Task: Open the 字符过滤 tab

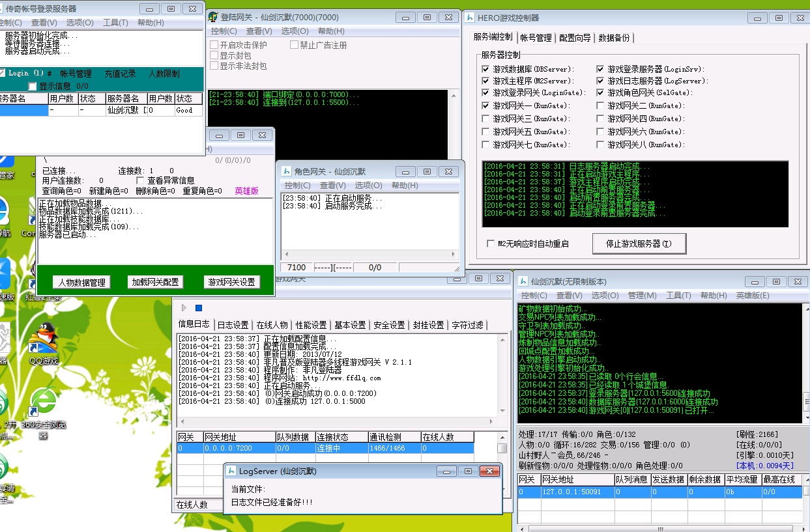Action: (467, 325)
